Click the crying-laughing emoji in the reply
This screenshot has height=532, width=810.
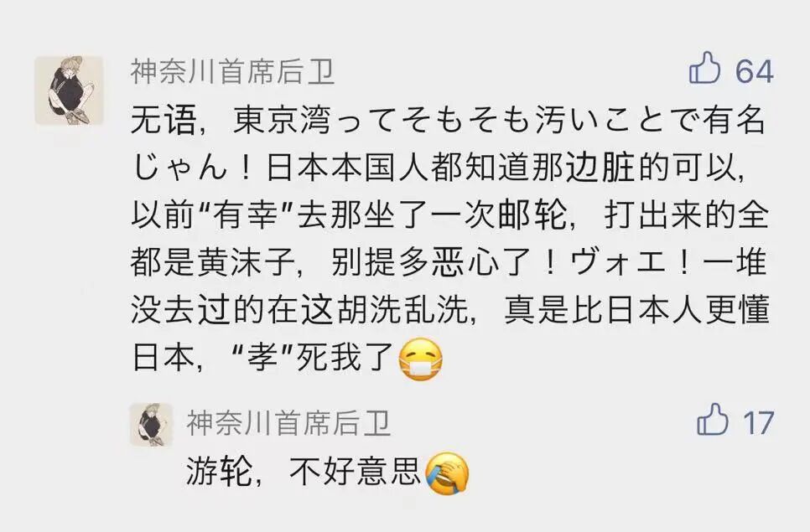click(x=447, y=473)
